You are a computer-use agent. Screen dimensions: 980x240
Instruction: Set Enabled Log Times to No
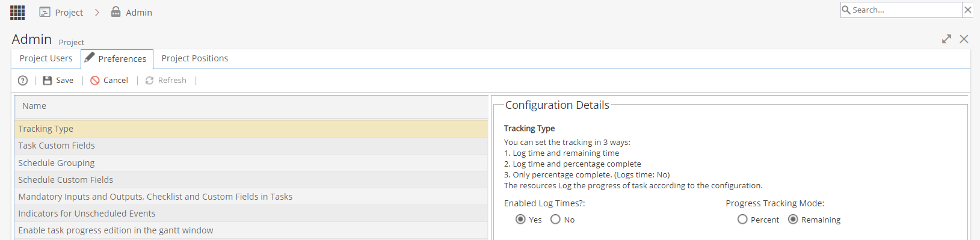tap(555, 220)
